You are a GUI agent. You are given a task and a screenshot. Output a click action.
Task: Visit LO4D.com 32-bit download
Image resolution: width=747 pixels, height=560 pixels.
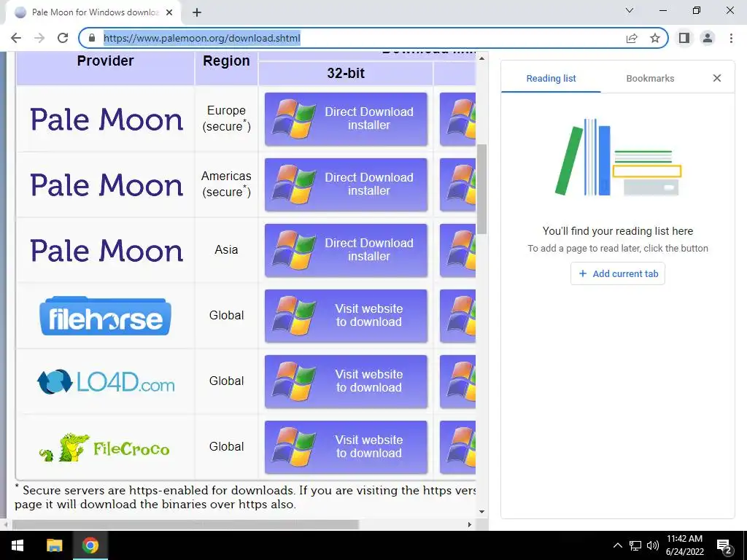(x=346, y=381)
